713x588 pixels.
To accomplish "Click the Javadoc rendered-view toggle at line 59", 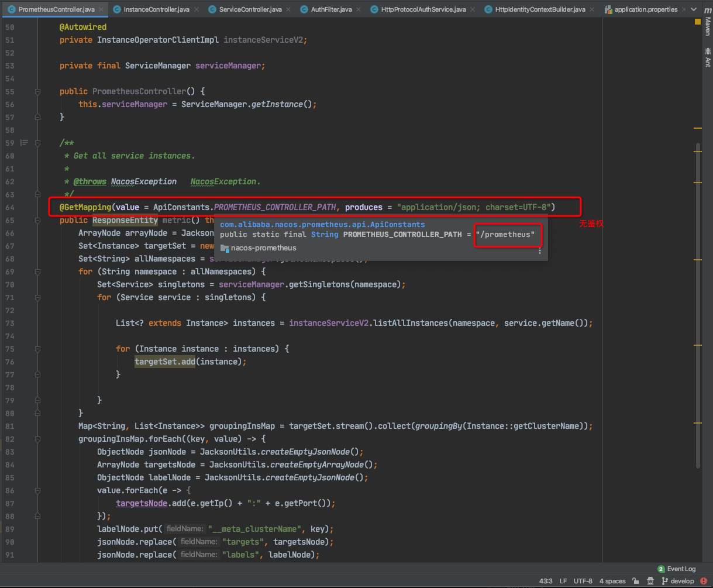I will pos(25,143).
